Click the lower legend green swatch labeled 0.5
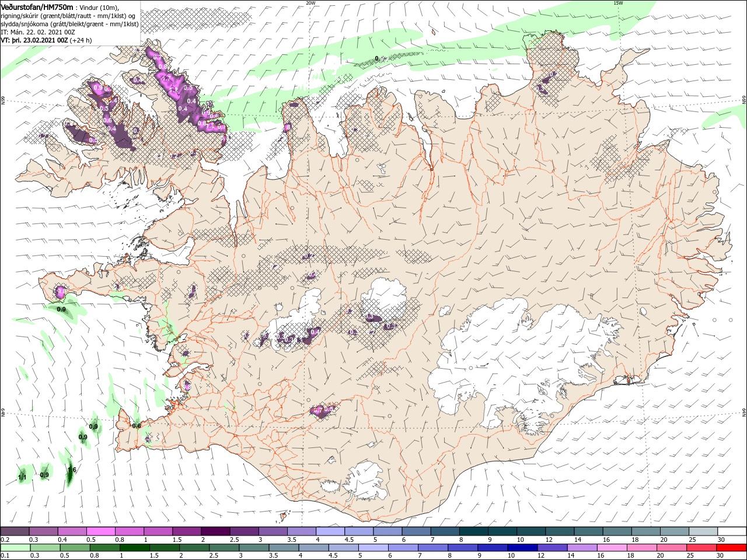The height and width of the screenshot is (560, 747). 75,548
